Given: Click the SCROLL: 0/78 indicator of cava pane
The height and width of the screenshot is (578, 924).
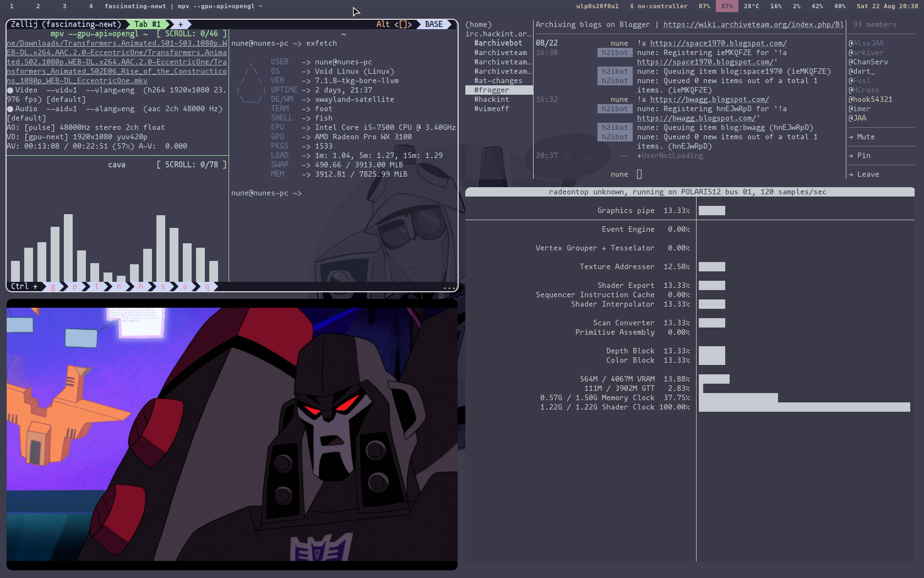Looking at the screenshot, I should click(x=192, y=165).
